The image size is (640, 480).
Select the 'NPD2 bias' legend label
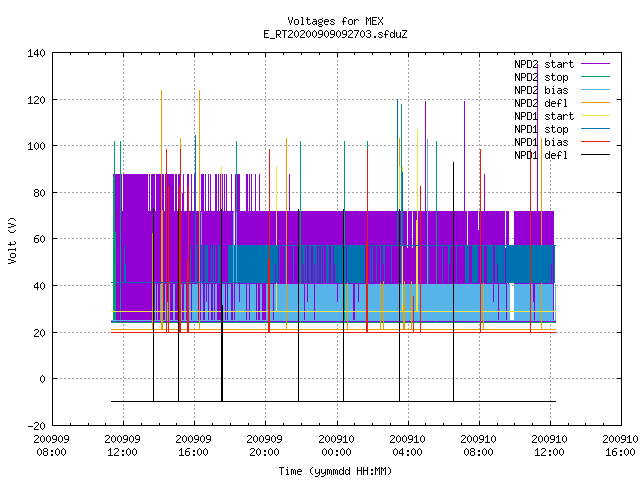(541, 90)
